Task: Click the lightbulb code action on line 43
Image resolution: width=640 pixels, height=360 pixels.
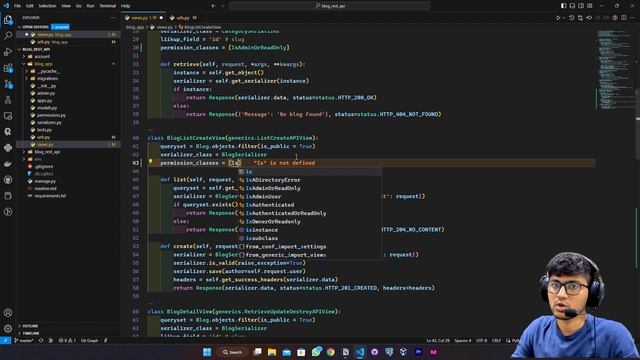Action: (150, 162)
